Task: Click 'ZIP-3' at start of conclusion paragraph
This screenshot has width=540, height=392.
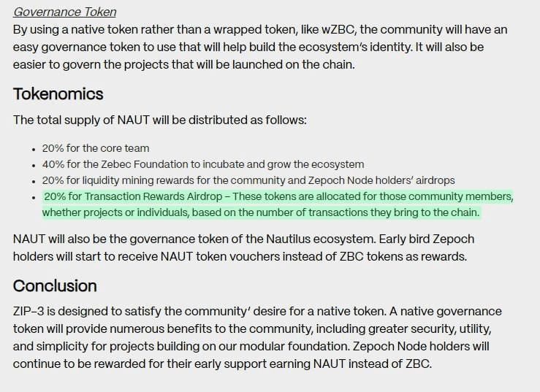Action: 29,311
